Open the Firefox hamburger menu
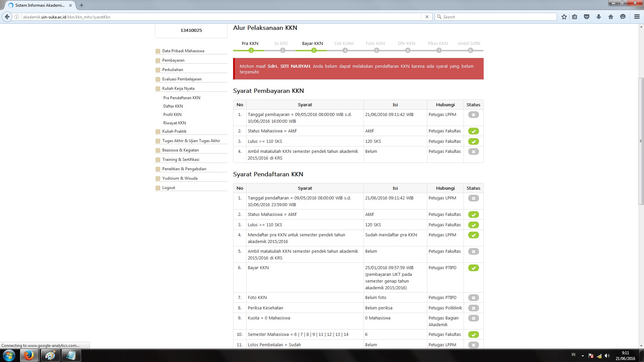The height and width of the screenshot is (362, 644). [x=637, y=17]
